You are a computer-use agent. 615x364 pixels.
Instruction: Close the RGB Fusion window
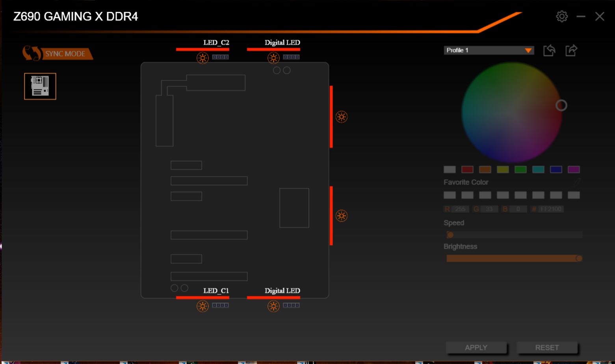(x=600, y=16)
